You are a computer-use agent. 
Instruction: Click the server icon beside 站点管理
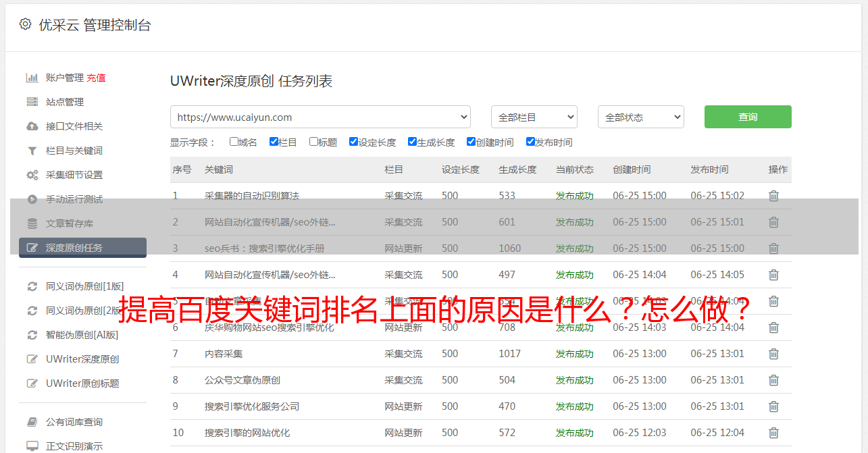click(x=32, y=102)
